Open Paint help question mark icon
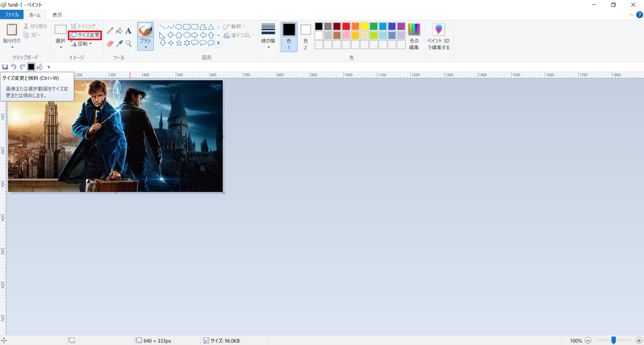644x345 pixels. pos(639,15)
